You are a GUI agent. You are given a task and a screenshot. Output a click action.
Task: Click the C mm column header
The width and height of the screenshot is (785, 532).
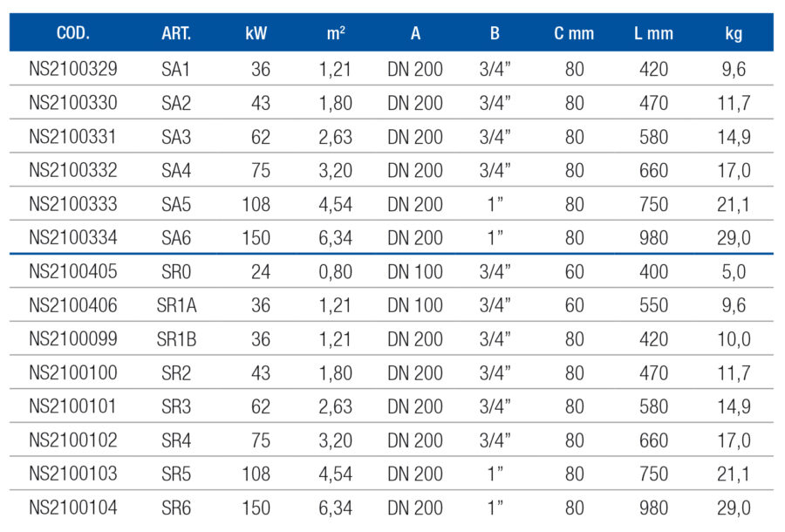tap(574, 34)
